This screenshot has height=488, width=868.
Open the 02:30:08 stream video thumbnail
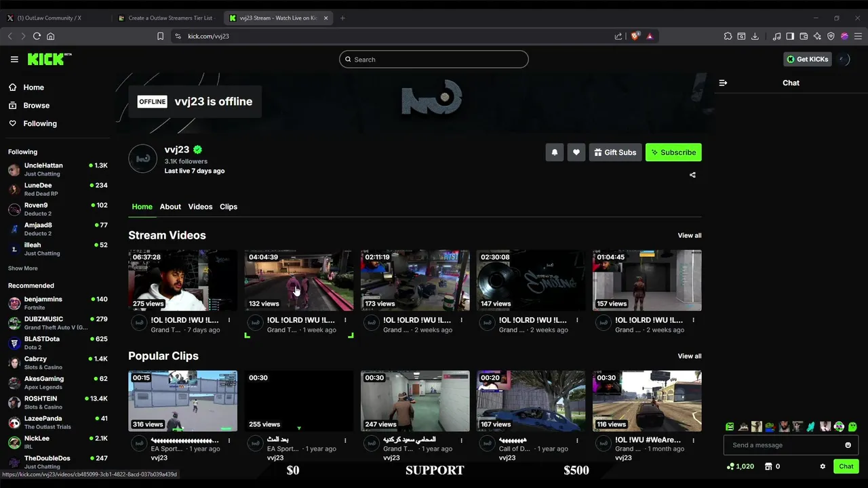(x=531, y=281)
